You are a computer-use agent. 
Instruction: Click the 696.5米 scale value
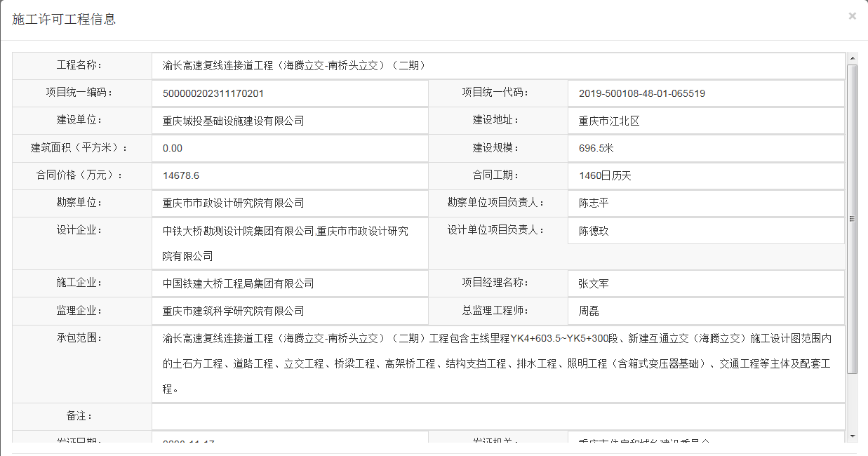(596, 148)
